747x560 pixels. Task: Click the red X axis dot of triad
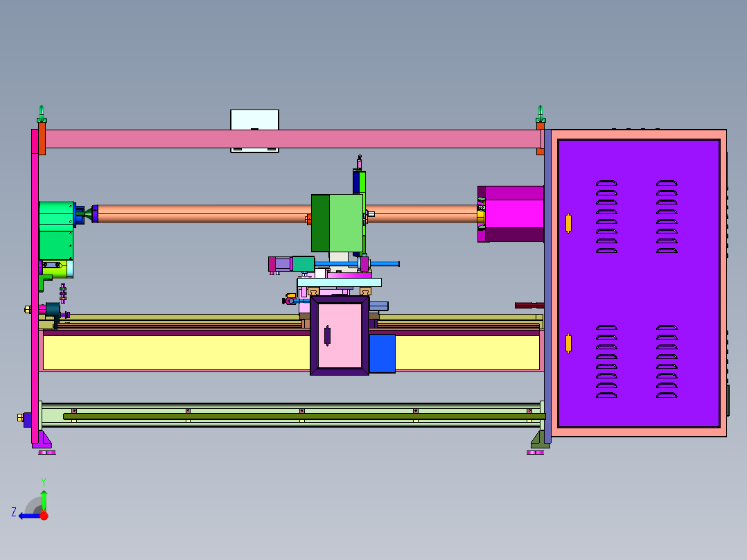coord(44,516)
